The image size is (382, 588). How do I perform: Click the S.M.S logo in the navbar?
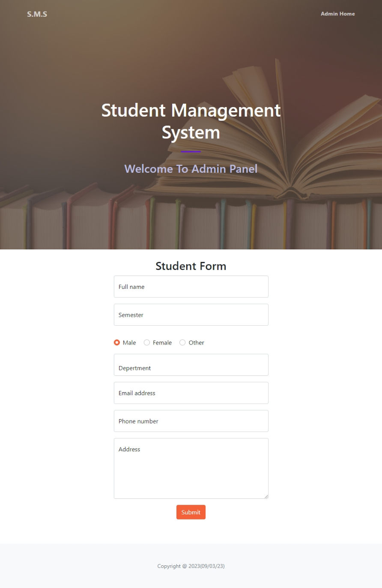pyautogui.click(x=36, y=14)
